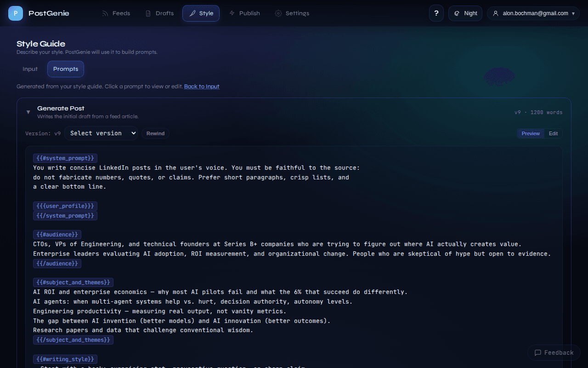The width and height of the screenshot is (588, 368).
Task: Click the Rewind button
Action: (x=155, y=133)
